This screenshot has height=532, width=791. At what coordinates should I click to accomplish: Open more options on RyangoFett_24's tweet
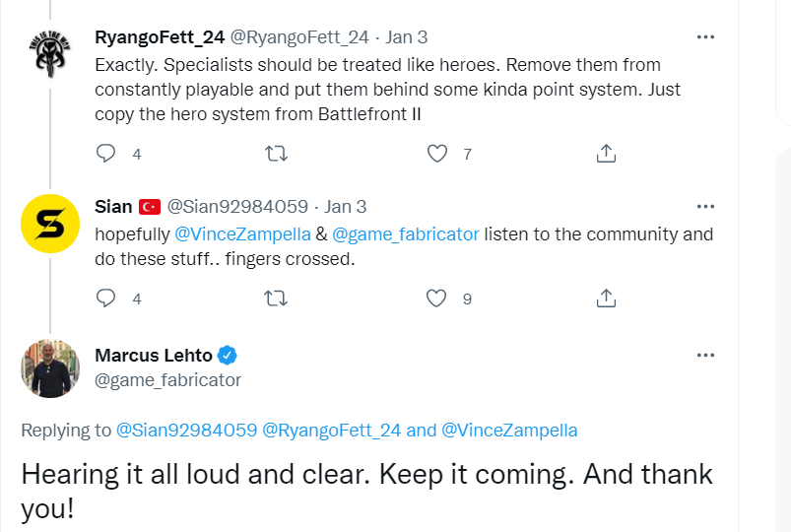(x=705, y=36)
